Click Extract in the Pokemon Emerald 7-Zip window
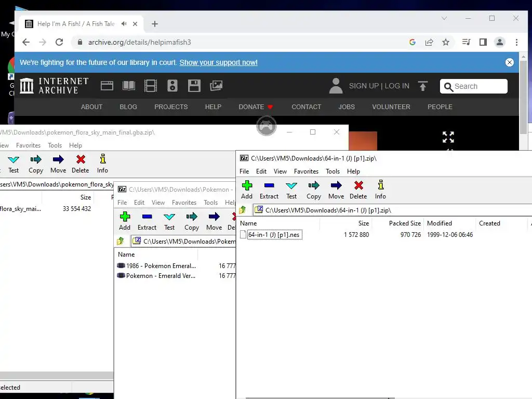This screenshot has height=399, width=532. pyautogui.click(x=147, y=221)
